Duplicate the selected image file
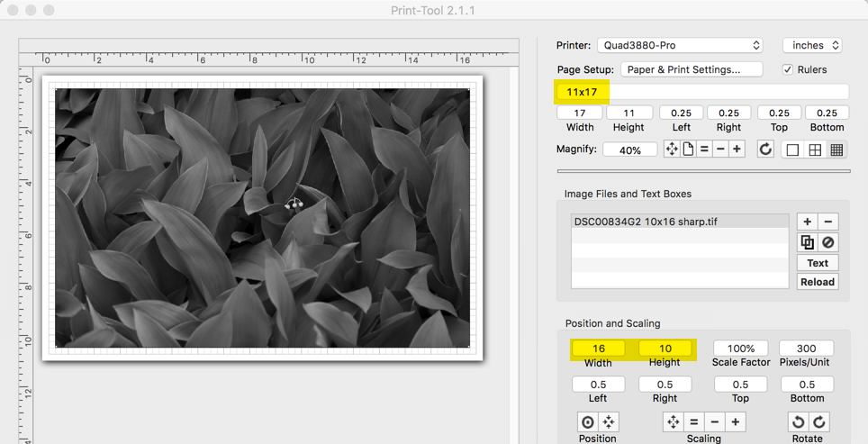Viewport: 868px width, 444px height. tap(807, 242)
